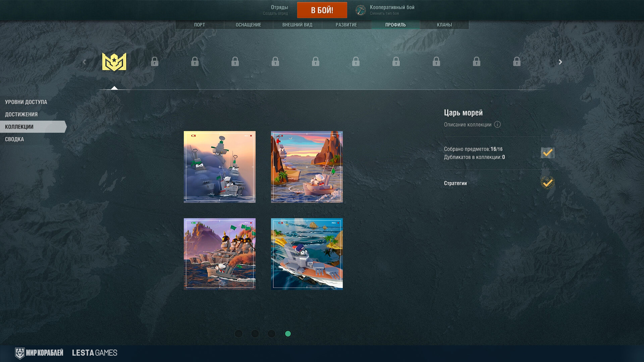This screenshot has height=362, width=644.
Task: Click the Дубликатов в коллекции: 0 text
Action: 474,157
